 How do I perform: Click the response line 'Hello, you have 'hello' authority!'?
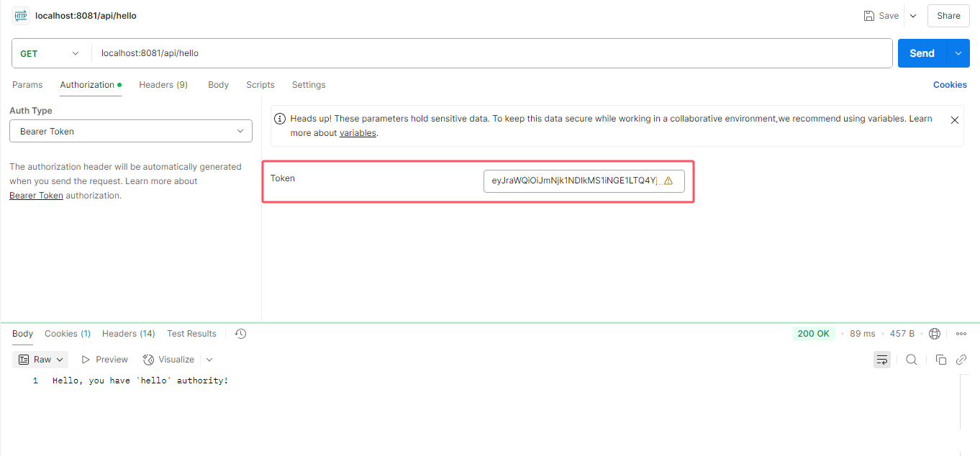pyautogui.click(x=140, y=380)
